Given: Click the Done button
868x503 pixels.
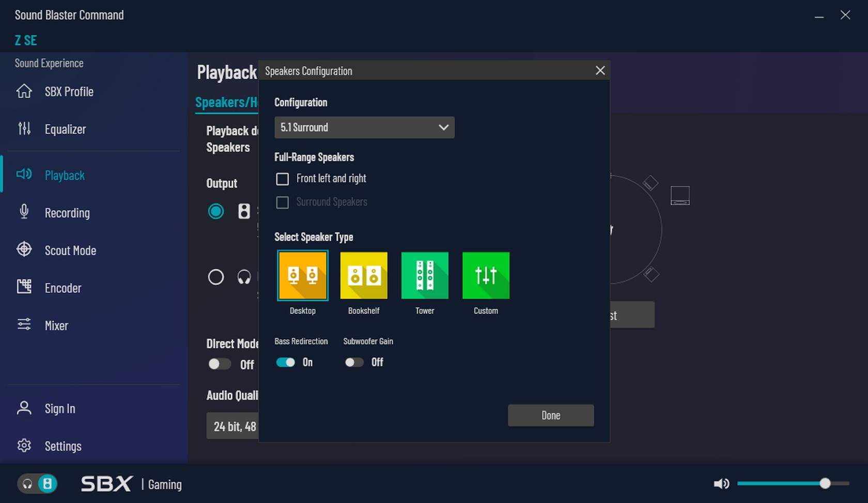Looking at the screenshot, I should click(551, 415).
